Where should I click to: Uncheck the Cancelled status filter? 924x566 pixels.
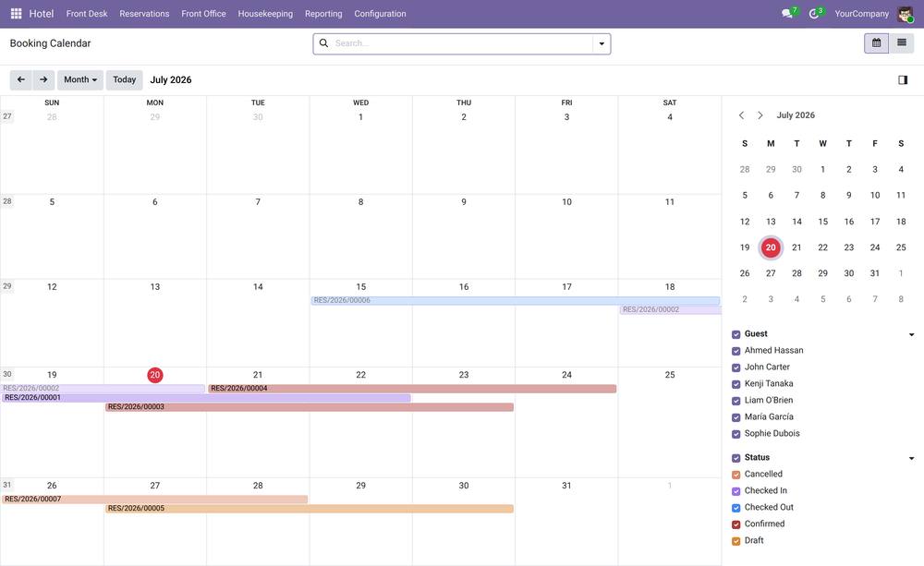coord(736,475)
